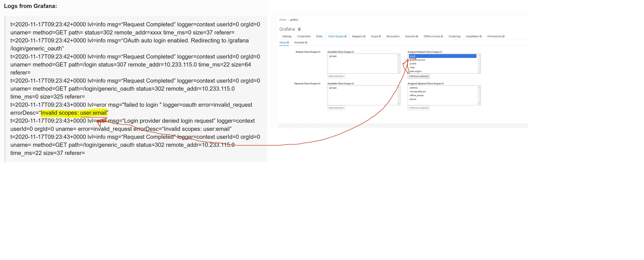Open the Credentials tab
The height and width of the screenshot is (260, 644).
click(304, 36)
